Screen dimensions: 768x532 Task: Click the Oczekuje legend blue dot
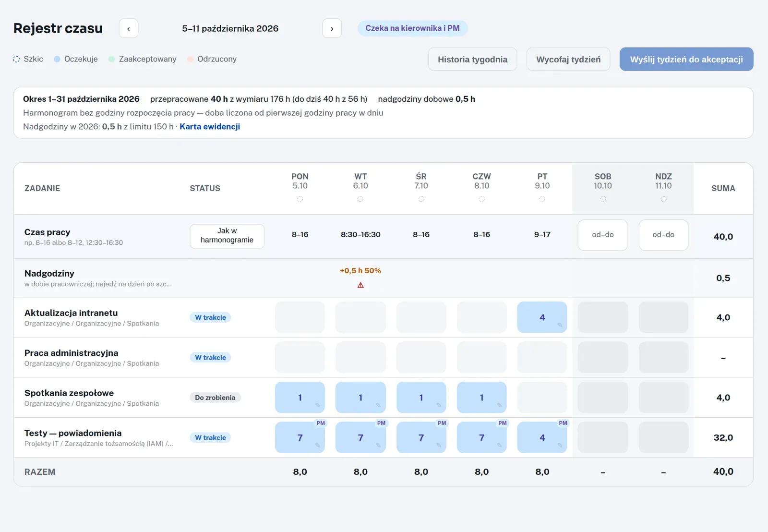pyautogui.click(x=57, y=59)
